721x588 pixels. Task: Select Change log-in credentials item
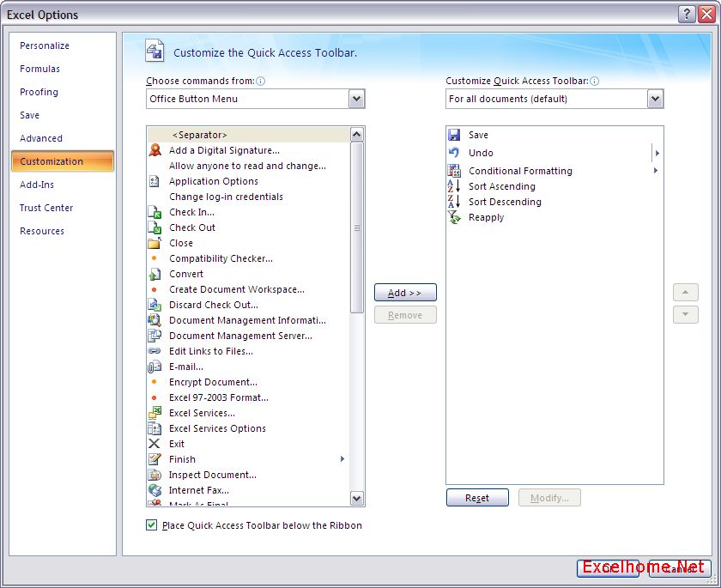[248, 197]
